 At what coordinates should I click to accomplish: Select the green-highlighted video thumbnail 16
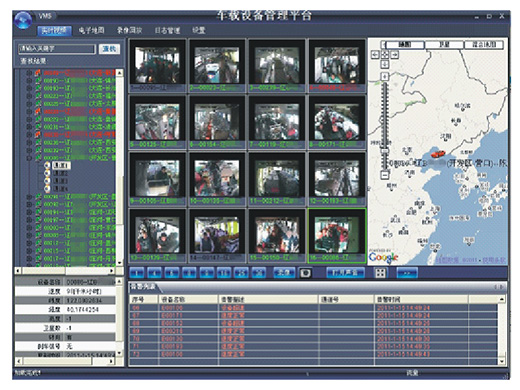coord(337,236)
